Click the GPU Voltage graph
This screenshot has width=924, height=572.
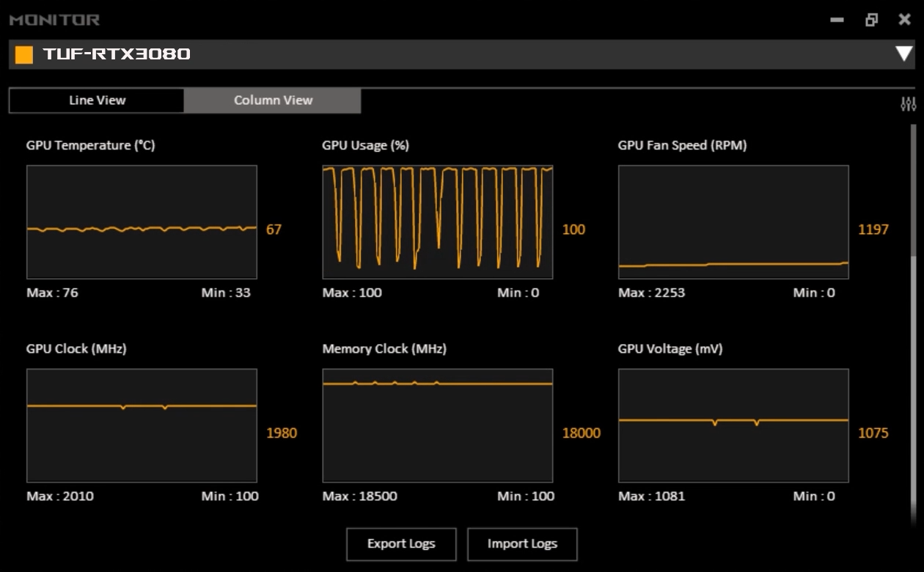point(733,425)
